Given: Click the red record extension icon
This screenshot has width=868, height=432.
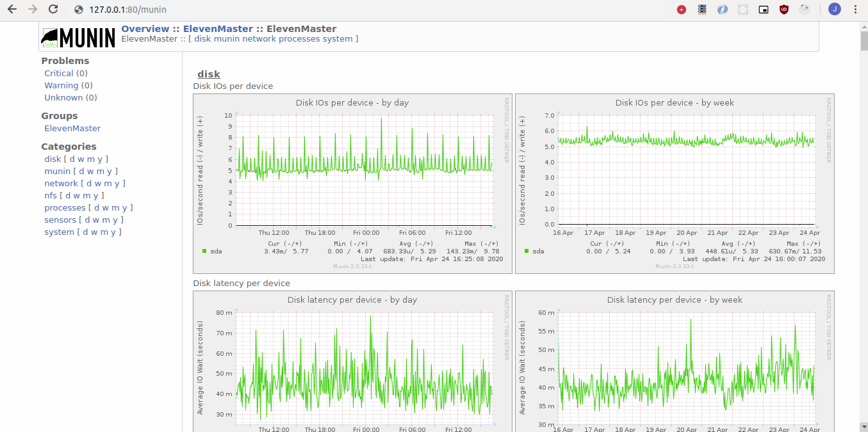Looking at the screenshot, I should 682,10.
